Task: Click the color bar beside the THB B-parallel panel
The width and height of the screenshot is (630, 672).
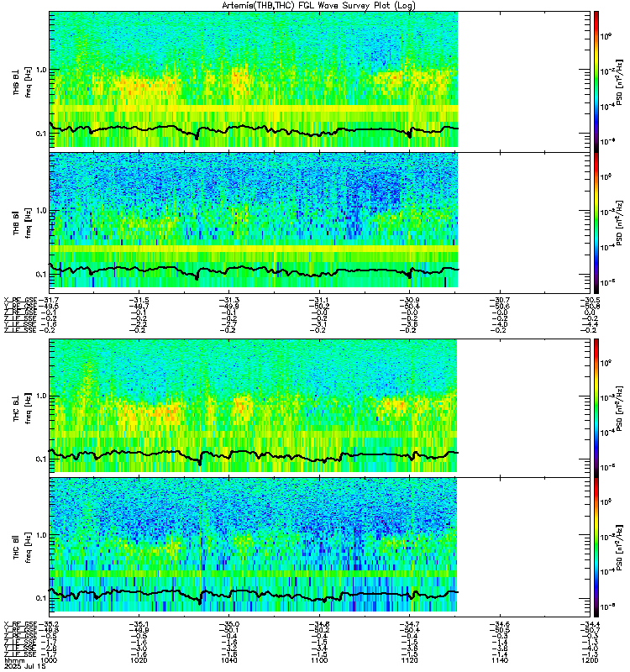Action: [596, 223]
